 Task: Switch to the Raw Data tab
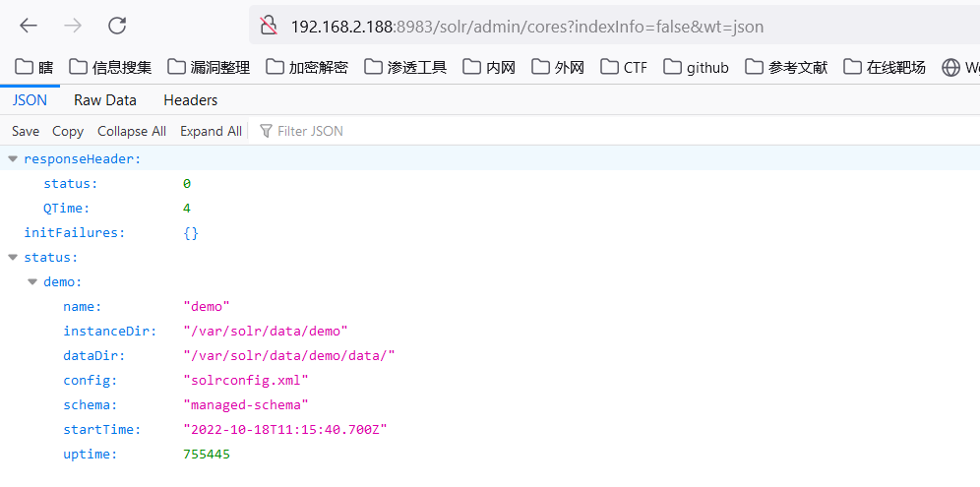pos(105,100)
